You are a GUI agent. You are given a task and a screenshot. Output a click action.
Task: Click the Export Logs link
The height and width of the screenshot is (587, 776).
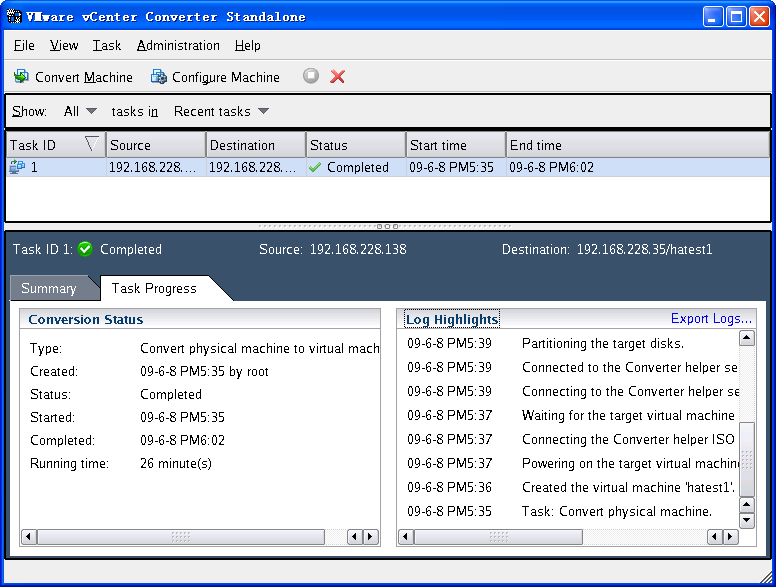tap(711, 319)
